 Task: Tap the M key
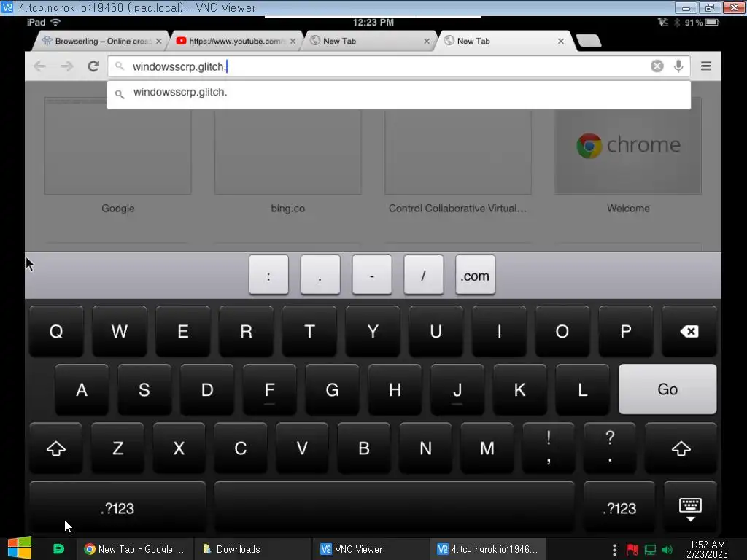coord(487,448)
